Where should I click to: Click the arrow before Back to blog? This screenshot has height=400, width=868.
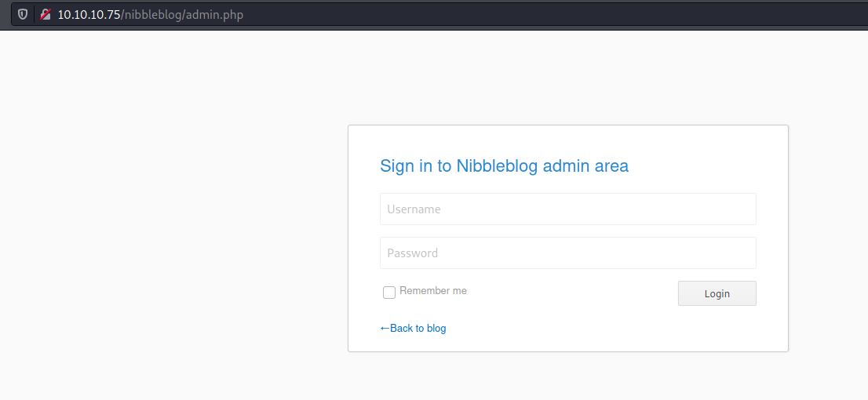tap(385, 328)
